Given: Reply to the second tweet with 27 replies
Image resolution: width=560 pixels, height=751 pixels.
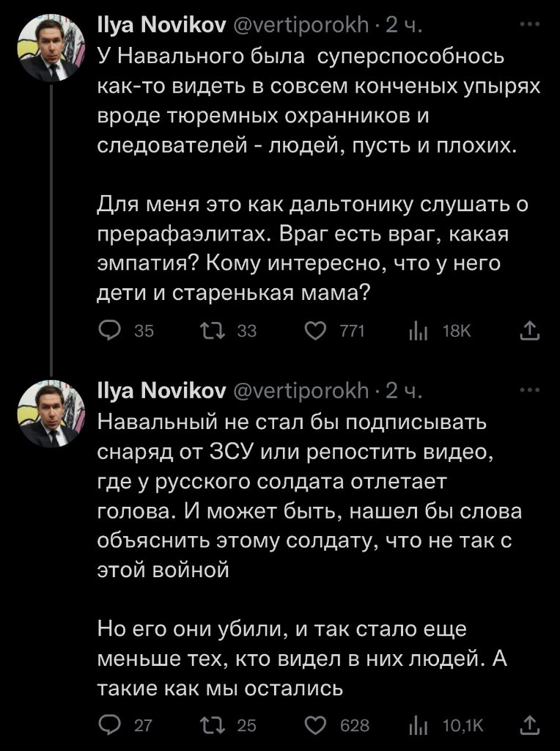Looking at the screenshot, I should pos(109,725).
